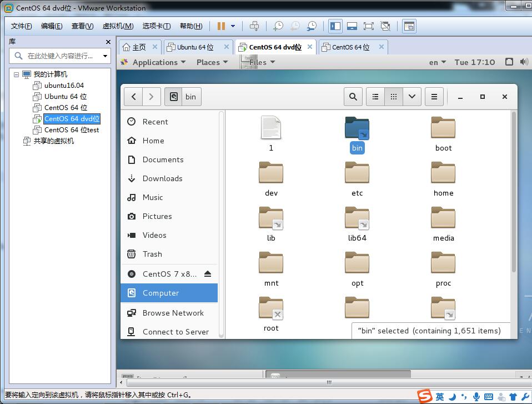This screenshot has width=532, height=404.
Task: Open the snapshot manager
Action: pos(311,26)
